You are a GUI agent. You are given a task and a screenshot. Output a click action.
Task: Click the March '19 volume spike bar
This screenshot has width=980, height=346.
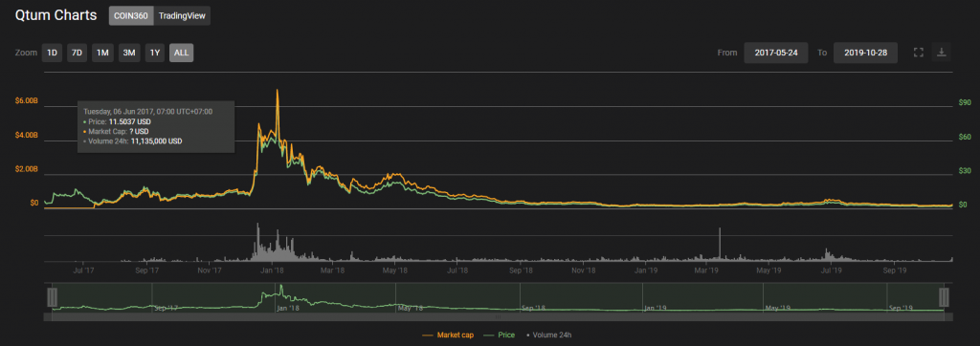click(720, 243)
